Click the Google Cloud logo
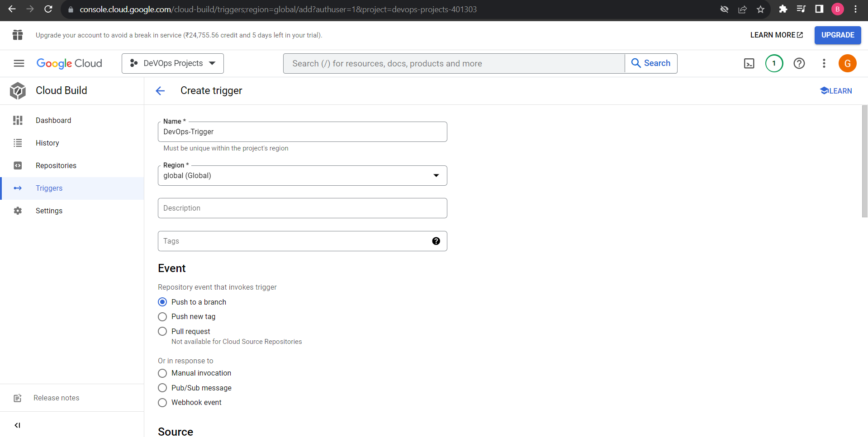 (69, 63)
